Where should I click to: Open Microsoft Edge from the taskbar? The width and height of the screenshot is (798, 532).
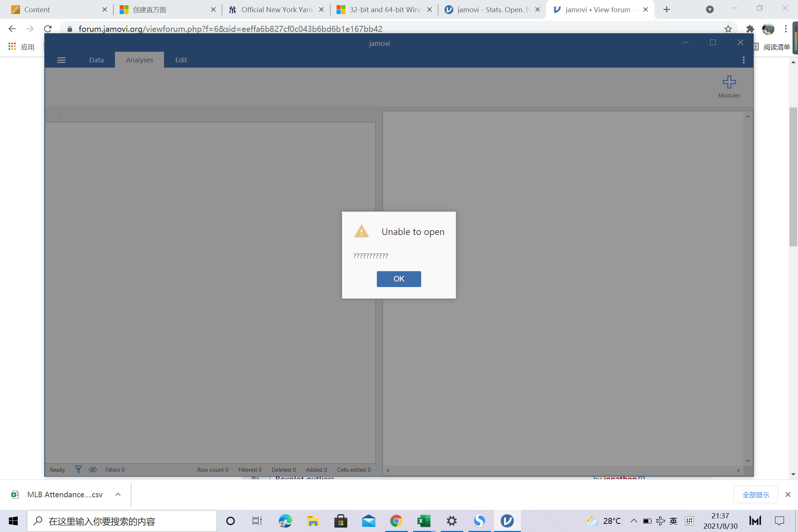(285, 521)
